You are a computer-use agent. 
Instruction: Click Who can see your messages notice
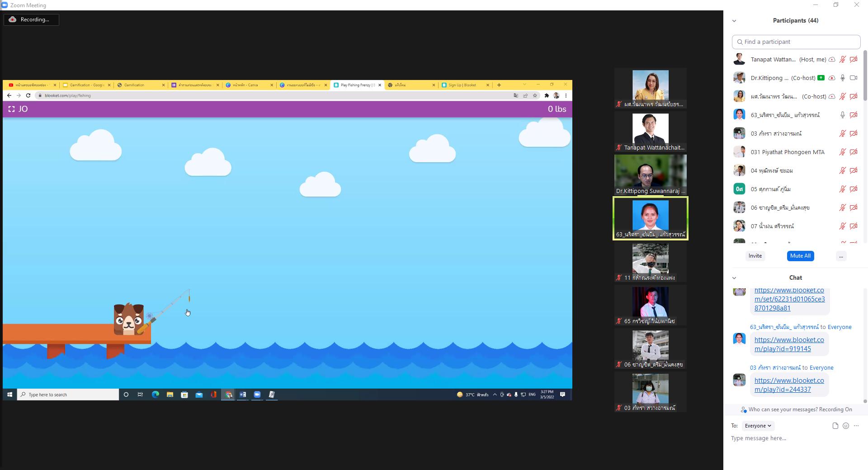tap(800, 409)
